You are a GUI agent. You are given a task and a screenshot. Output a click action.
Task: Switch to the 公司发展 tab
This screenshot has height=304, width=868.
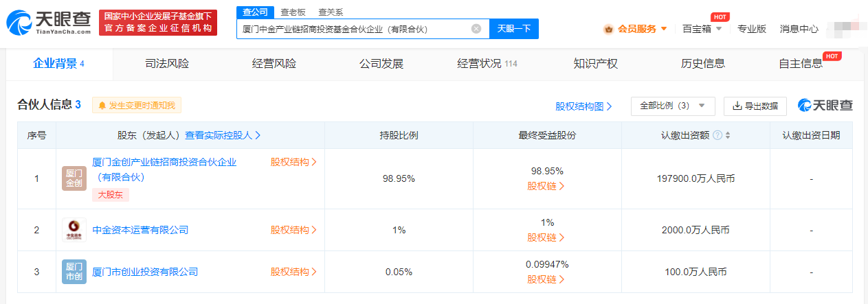pos(381,64)
